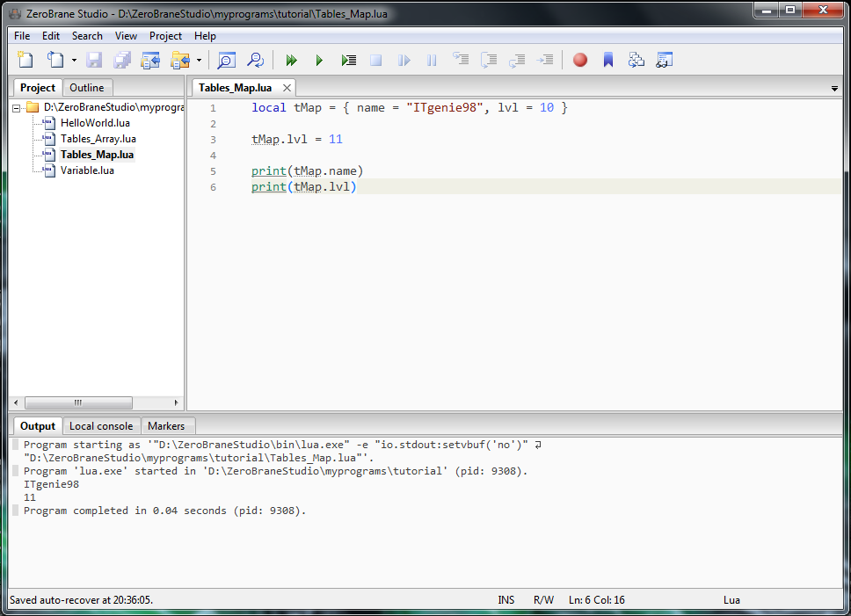Select the bookmark toolbar icon
Viewport: 851px width, 616px height.
click(608, 60)
